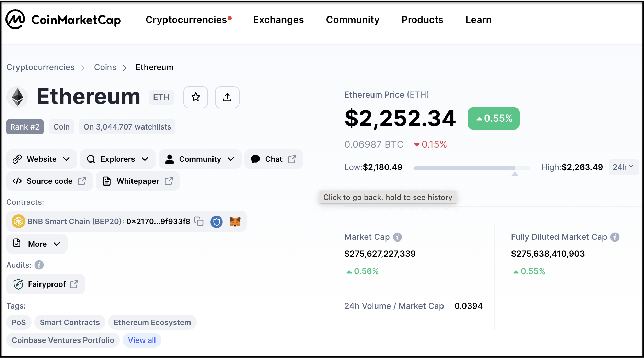Go to Cryptocurrencies breadcrumb link
Image resolution: width=644 pixels, height=358 pixels.
[41, 67]
